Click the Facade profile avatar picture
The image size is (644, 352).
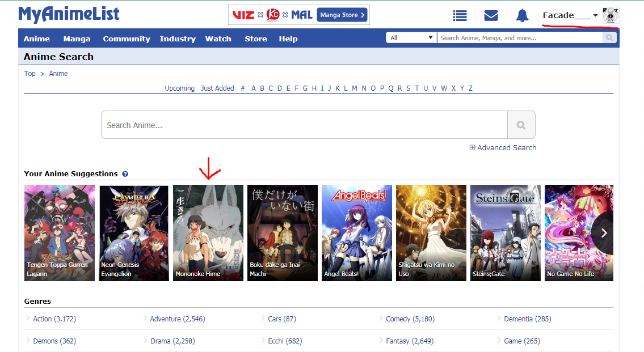tap(611, 16)
